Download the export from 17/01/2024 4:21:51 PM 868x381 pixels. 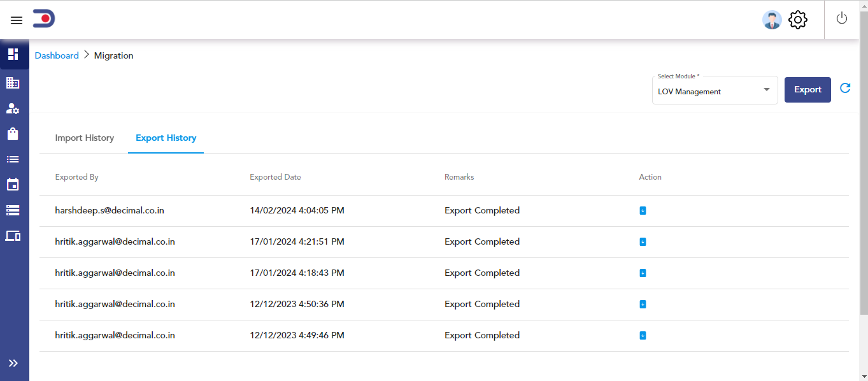tap(643, 242)
